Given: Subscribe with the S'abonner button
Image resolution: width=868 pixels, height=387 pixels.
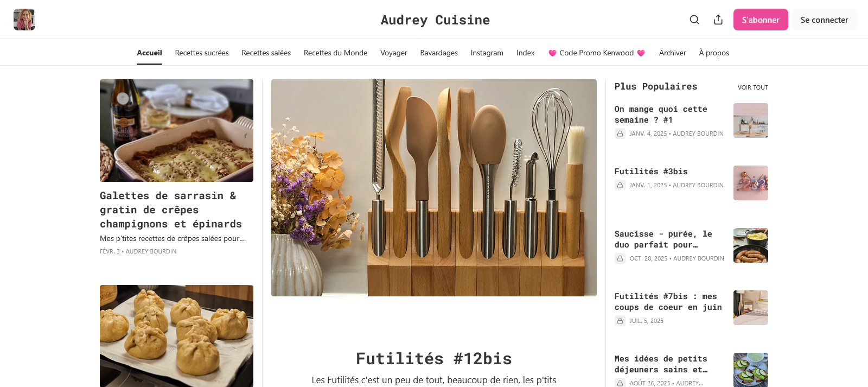Looking at the screenshot, I should pyautogui.click(x=761, y=20).
